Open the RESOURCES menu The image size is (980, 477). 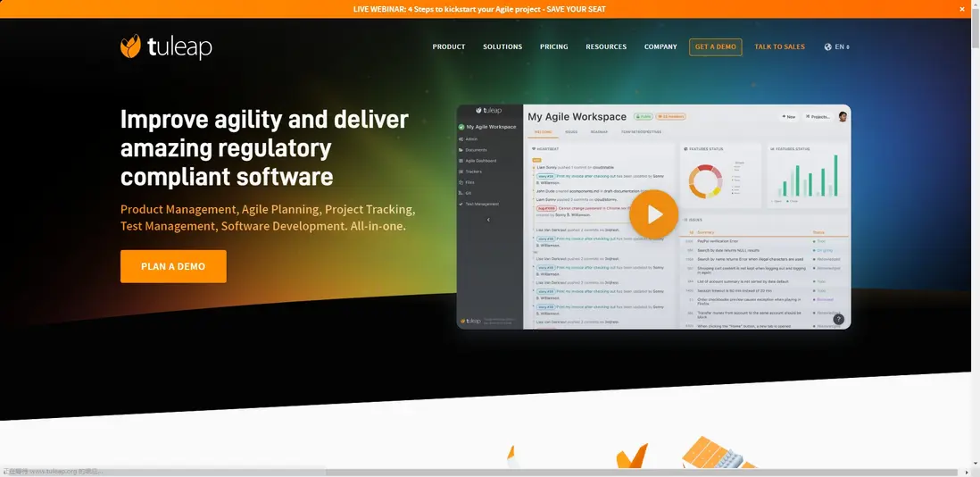[606, 46]
